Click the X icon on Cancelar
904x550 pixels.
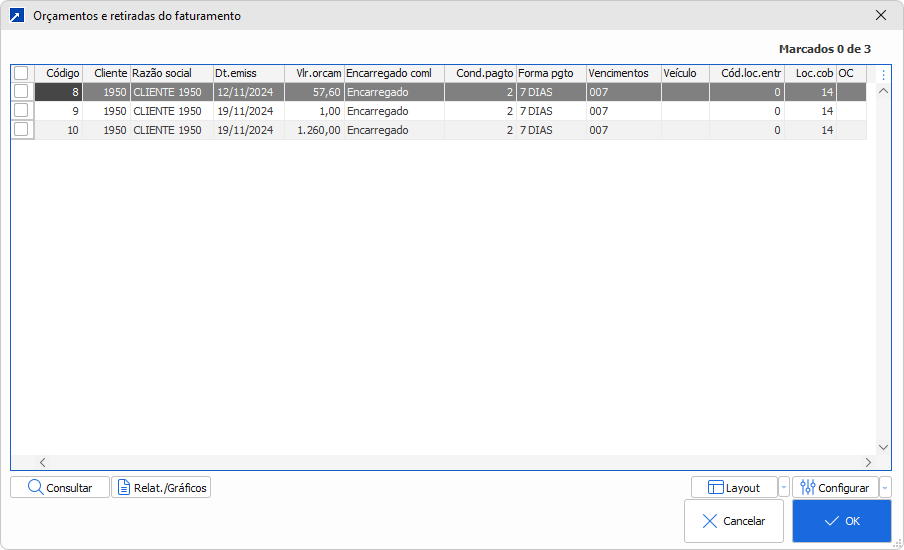[x=710, y=521]
